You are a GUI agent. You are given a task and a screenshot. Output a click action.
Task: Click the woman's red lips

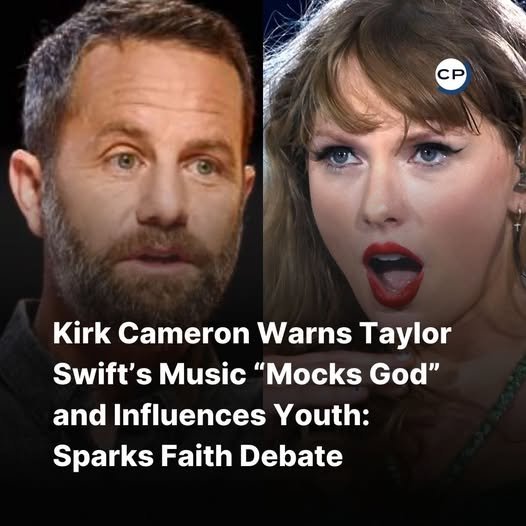[x=393, y=275]
